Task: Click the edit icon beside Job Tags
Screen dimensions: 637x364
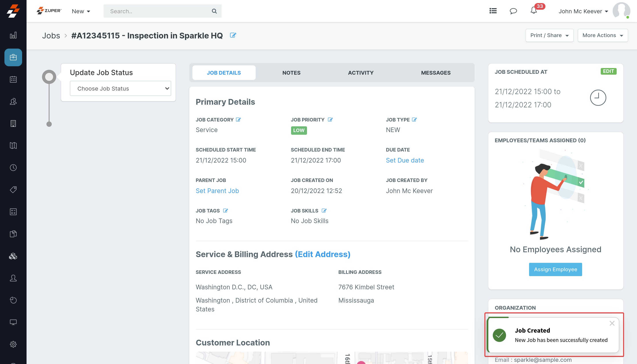Action: tap(225, 210)
